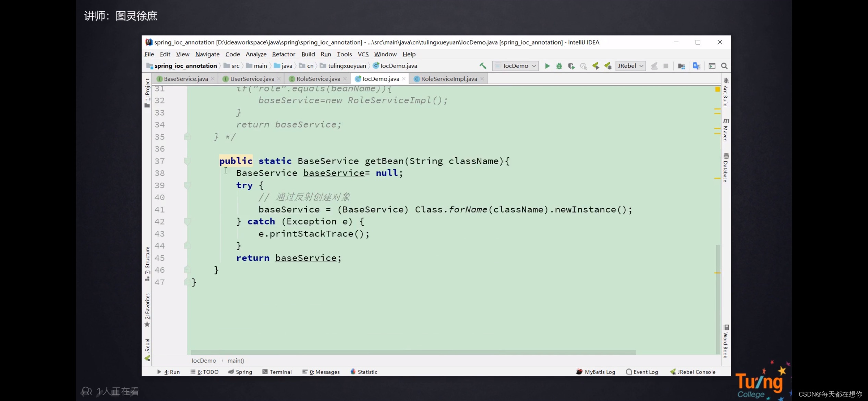
Task: Run with JRebel rocket icon
Action: click(596, 66)
